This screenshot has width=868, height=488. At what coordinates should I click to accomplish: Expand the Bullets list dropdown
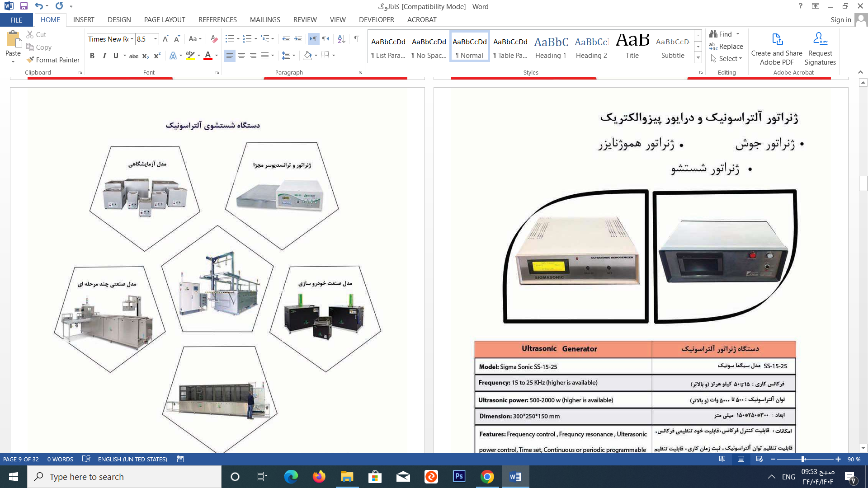click(238, 39)
